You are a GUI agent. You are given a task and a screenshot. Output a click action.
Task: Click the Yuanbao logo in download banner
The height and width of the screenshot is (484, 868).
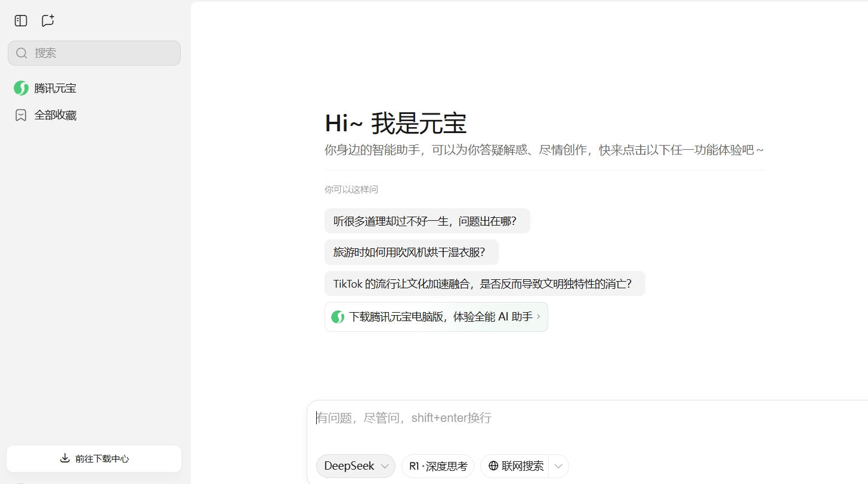pyautogui.click(x=338, y=317)
